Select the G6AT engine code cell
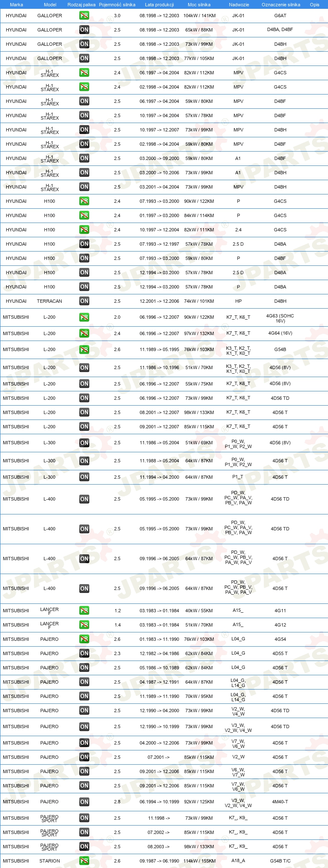 point(280,16)
